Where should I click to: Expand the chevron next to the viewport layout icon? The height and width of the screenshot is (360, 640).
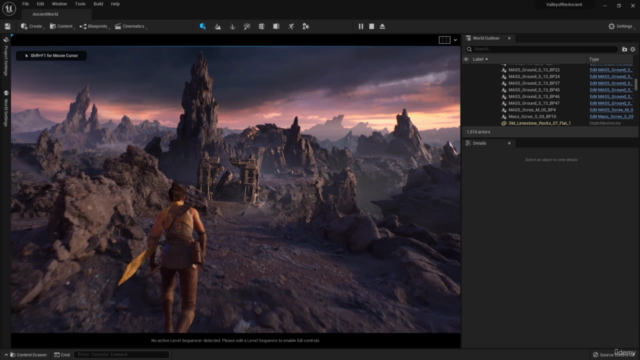tap(456, 40)
